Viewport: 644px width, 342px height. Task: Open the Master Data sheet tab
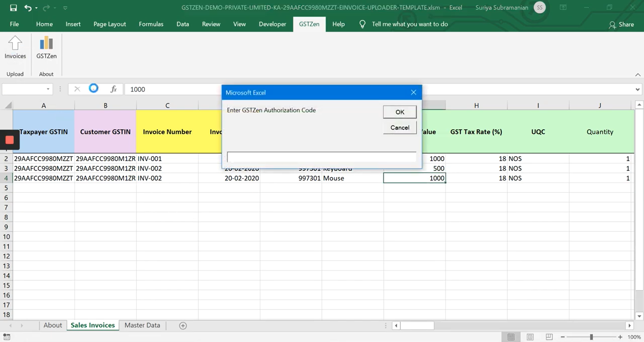pyautogui.click(x=142, y=325)
